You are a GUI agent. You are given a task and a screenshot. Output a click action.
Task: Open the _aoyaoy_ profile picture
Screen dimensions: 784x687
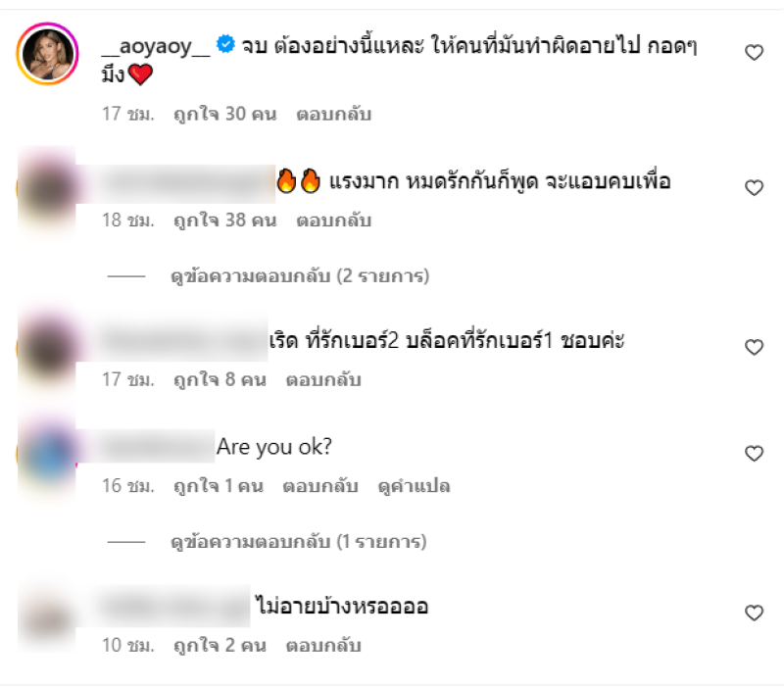pos(47,54)
